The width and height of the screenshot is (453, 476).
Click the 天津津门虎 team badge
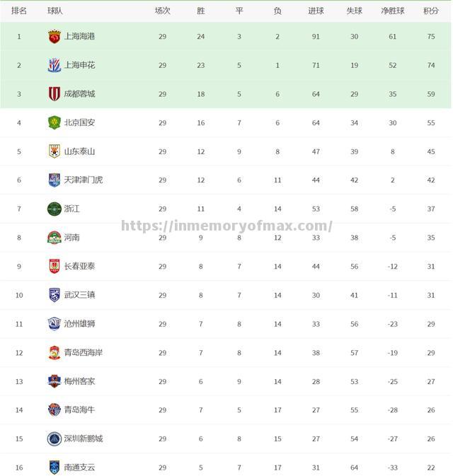click(x=55, y=180)
